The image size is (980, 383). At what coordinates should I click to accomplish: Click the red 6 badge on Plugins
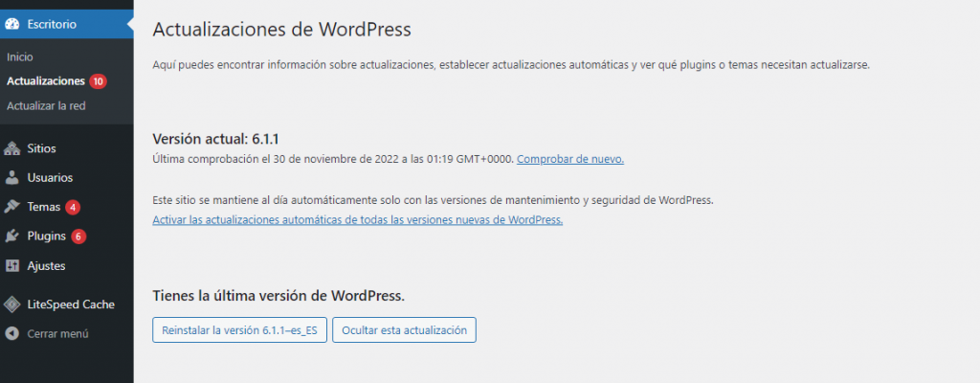coord(78,237)
